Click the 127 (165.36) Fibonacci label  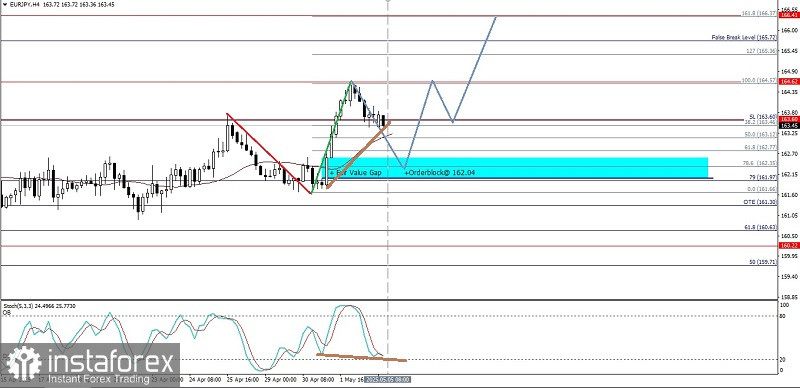coord(761,51)
